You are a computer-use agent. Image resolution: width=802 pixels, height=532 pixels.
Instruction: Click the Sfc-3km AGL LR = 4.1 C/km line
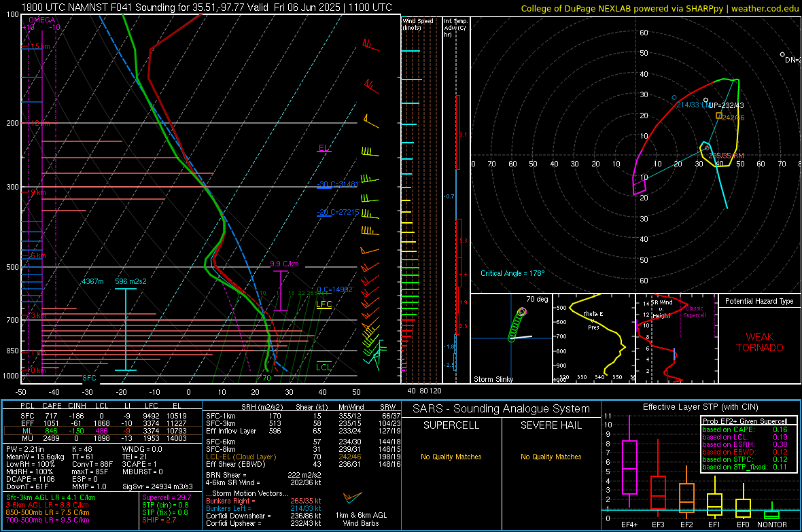(51, 497)
